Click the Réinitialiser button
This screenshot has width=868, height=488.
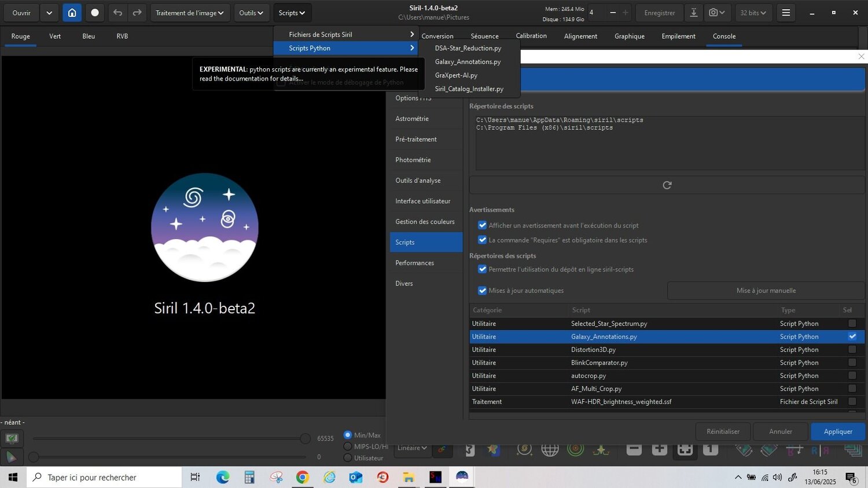tap(723, 431)
